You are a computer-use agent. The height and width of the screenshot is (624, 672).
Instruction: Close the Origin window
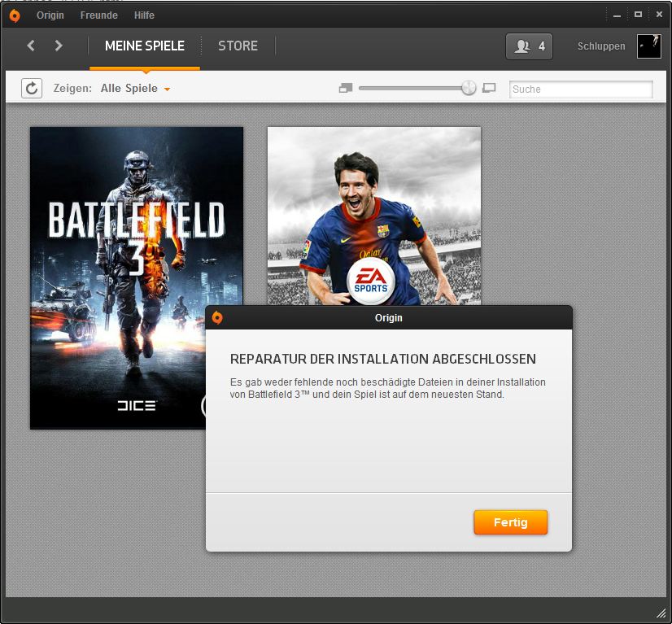[659, 15]
